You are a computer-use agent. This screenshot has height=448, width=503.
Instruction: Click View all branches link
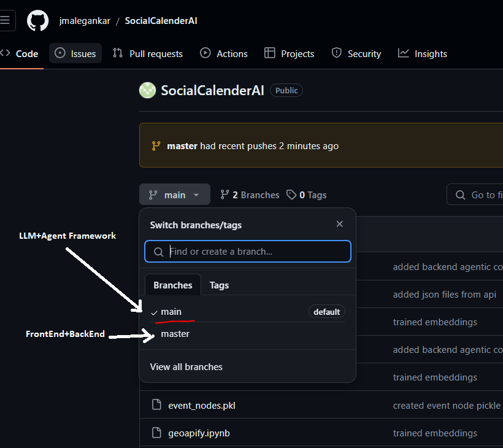(x=186, y=367)
